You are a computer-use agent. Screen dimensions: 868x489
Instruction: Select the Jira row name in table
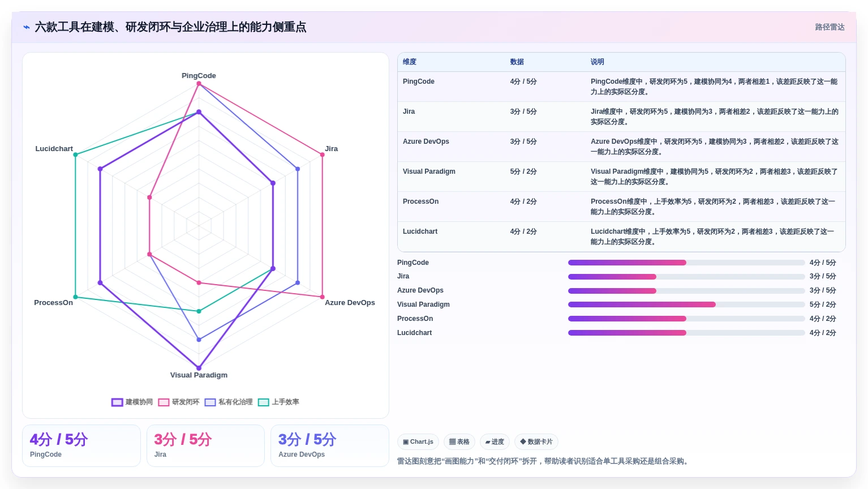[409, 111]
